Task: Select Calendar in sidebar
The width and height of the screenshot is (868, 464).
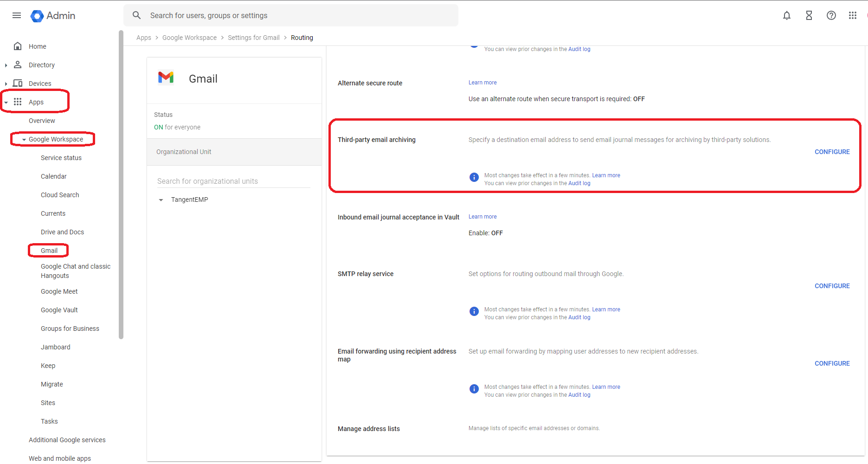Action: [54, 176]
